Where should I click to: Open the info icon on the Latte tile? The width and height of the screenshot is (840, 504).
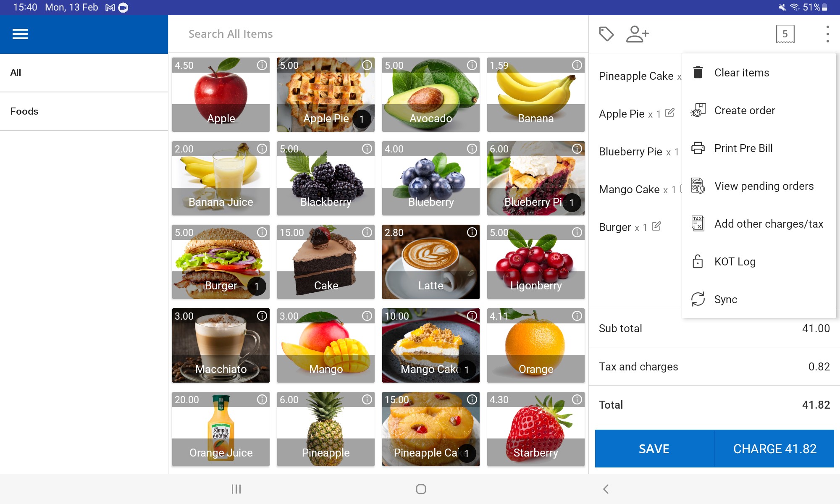tap(472, 232)
